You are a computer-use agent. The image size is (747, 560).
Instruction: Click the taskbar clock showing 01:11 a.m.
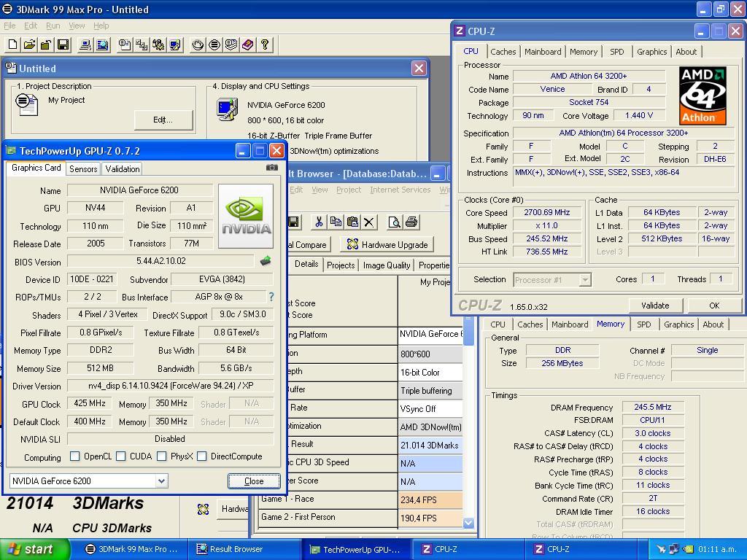(717, 549)
